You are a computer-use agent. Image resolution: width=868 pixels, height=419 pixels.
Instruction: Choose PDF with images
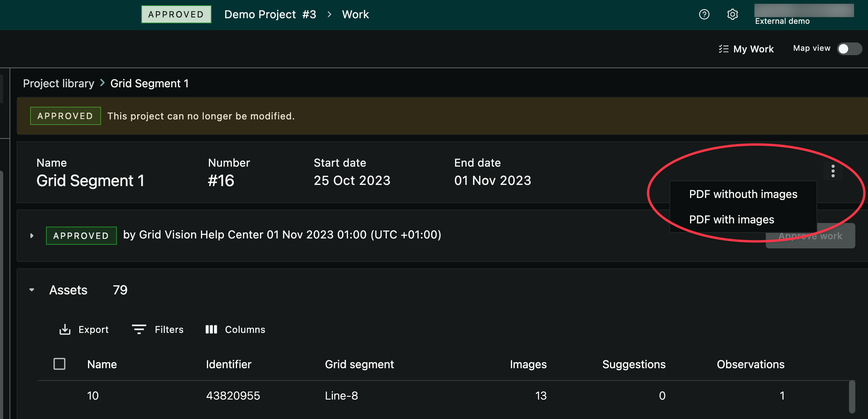click(x=732, y=219)
